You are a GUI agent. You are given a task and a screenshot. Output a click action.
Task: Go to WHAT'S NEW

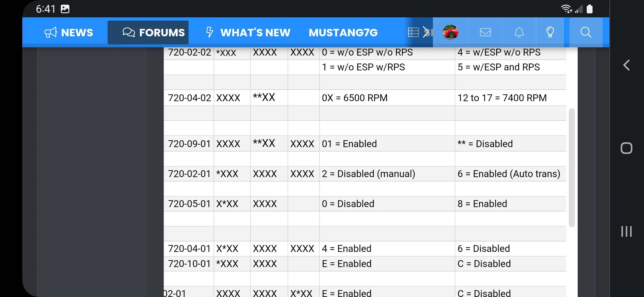[x=248, y=32]
